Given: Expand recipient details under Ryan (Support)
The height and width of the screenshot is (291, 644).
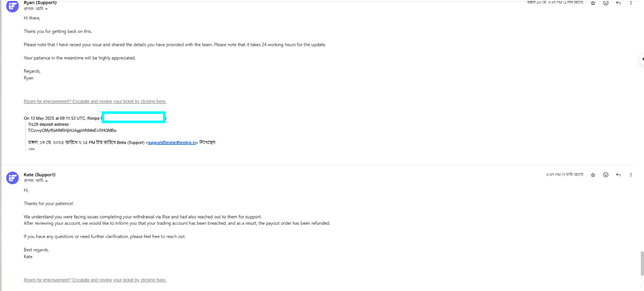Looking at the screenshot, I should [46, 9].
